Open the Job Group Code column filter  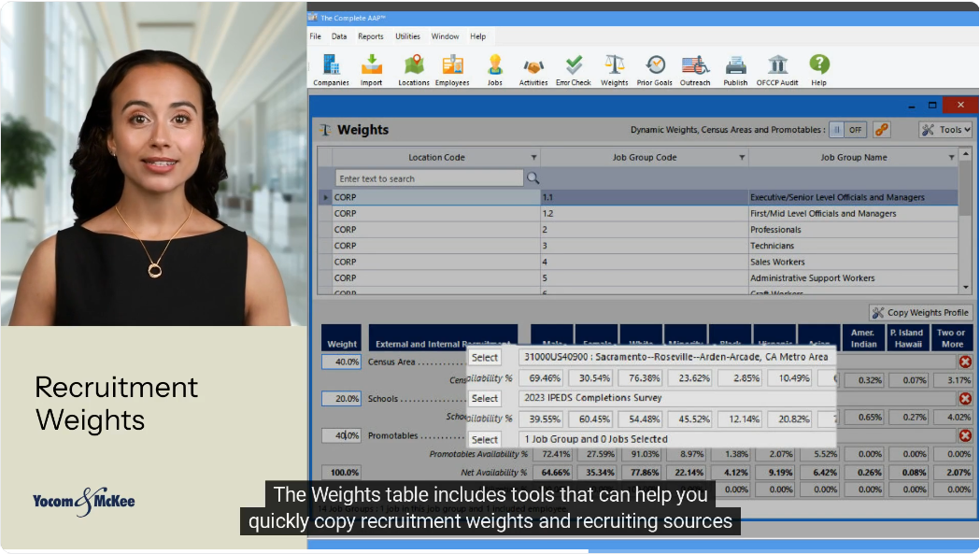[x=742, y=158]
